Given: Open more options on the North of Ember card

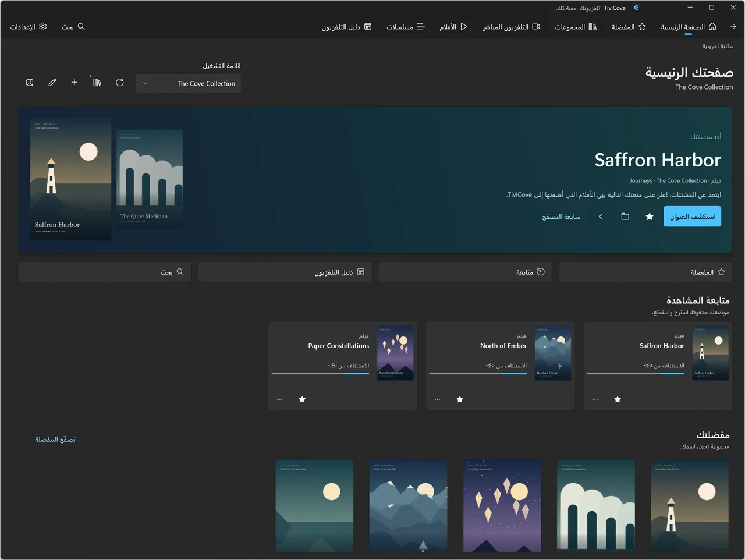Looking at the screenshot, I should pyautogui.click(x=437, y=399).
